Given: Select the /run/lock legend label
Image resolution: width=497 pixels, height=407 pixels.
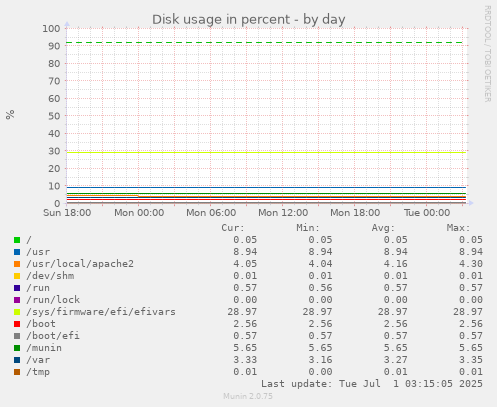Looking at the screenshot, I should click(x=53, y=300).
